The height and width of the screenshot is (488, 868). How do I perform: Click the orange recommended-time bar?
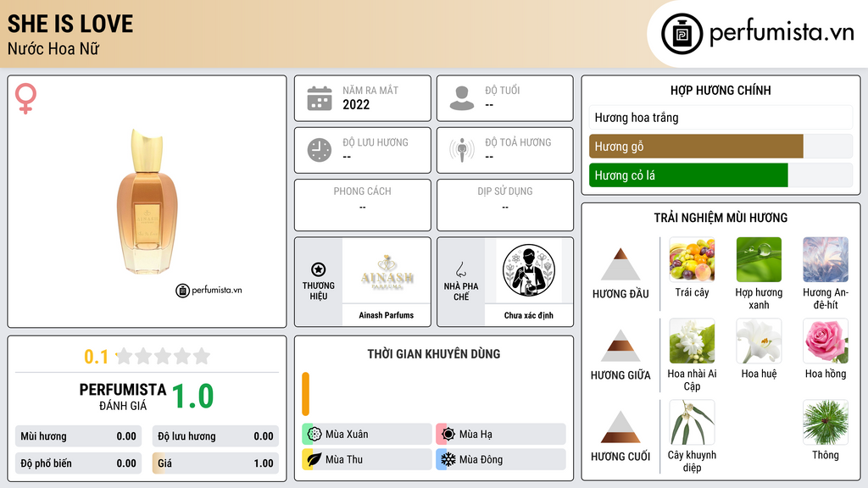305,394
